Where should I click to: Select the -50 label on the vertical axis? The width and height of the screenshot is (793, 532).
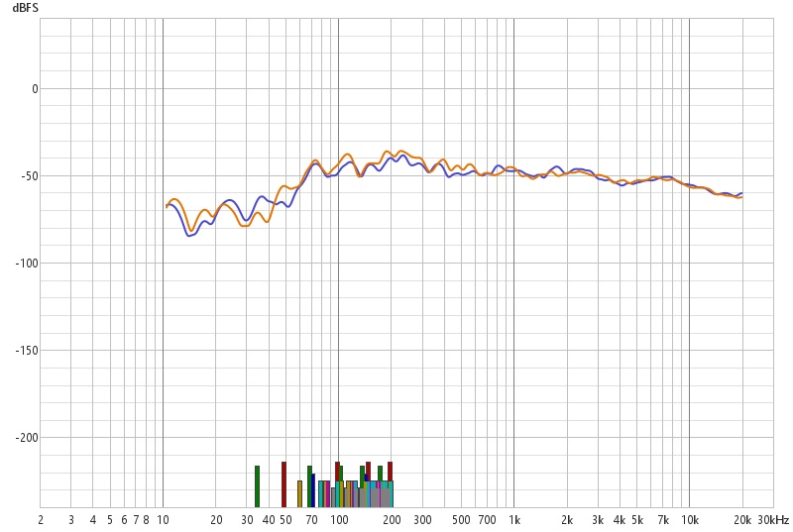pos(28,175)
